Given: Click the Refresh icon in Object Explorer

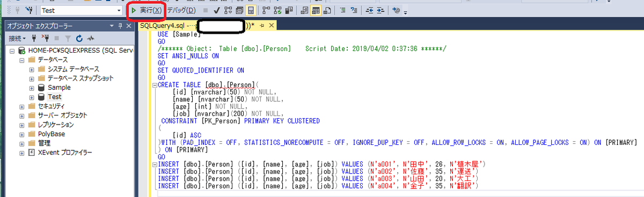Looking at the screenshot, I should tap(79, 38).
